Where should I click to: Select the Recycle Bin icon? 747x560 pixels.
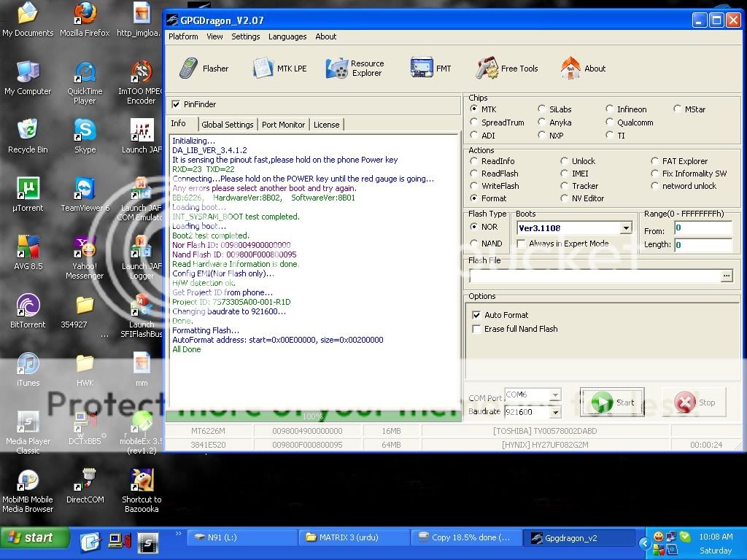click(28, 136)
